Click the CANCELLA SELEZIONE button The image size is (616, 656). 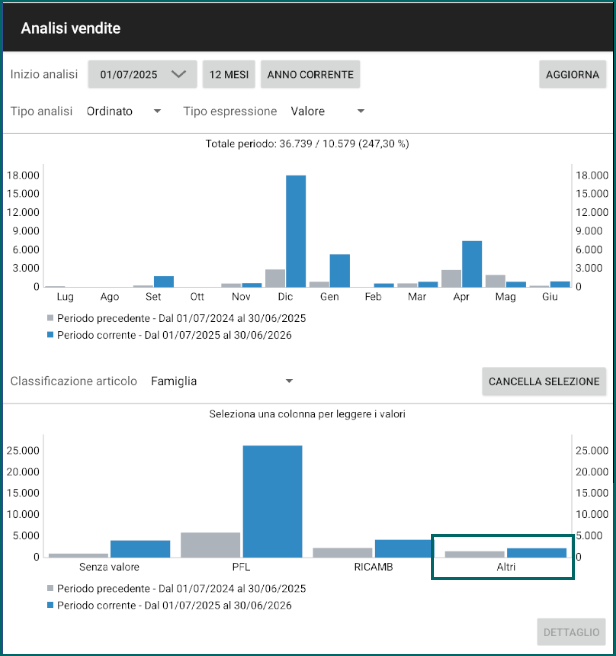point(544,382)
